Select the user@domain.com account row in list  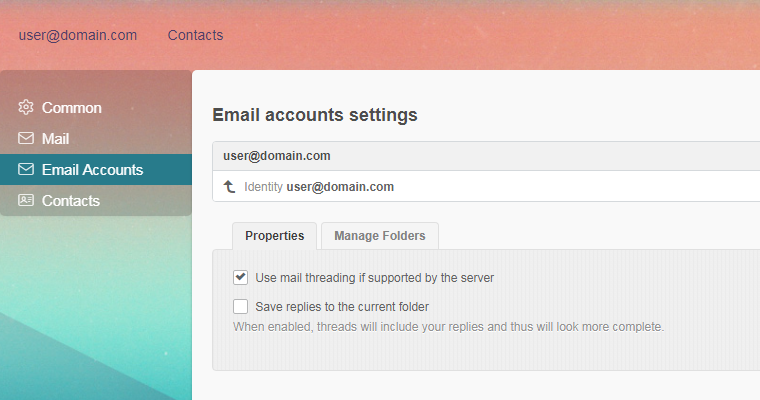point(277,156)
